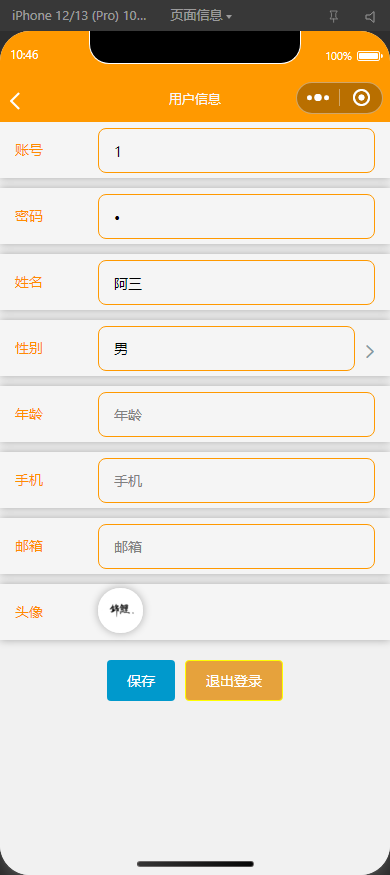Click the 保存 button
The height and width of the screenshot is (875, 390).
(141, 680)
